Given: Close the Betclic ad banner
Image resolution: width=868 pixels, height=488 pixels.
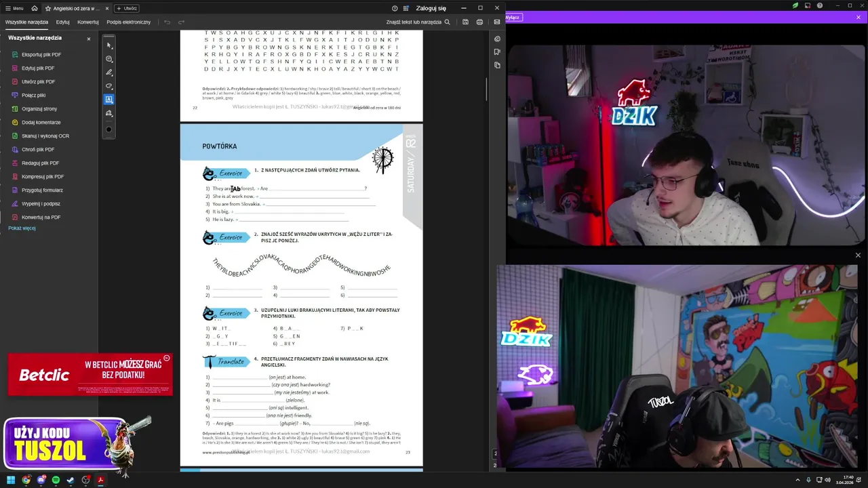Looking at the screenshot, I should point(167,358).
